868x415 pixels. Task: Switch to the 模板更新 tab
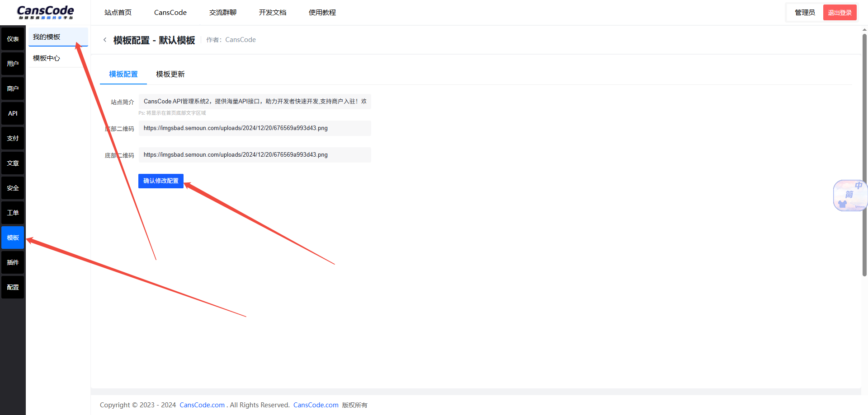pos(170,74)
